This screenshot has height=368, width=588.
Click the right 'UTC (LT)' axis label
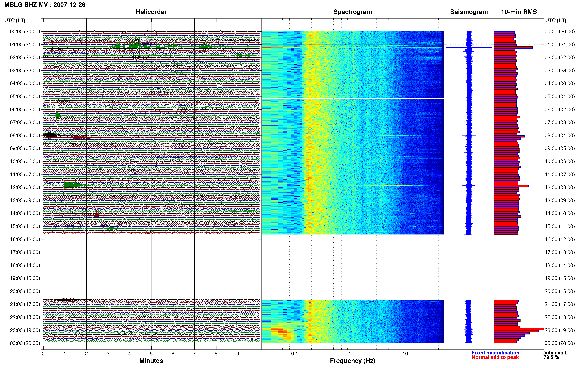point(556,20)
